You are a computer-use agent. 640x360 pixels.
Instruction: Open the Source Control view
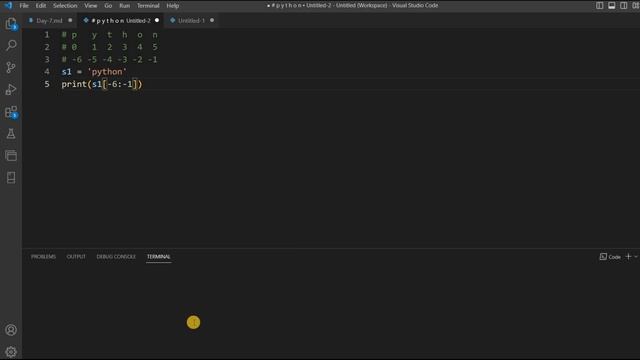coord(11,67)
